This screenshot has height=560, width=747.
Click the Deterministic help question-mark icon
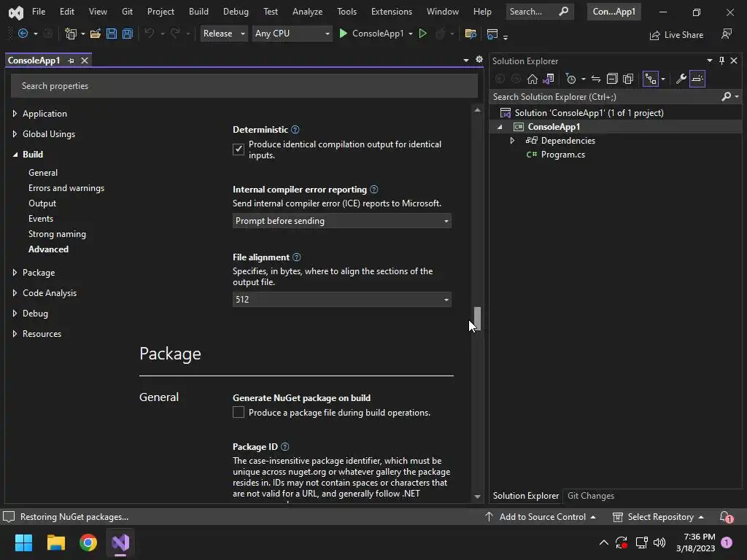295,130
